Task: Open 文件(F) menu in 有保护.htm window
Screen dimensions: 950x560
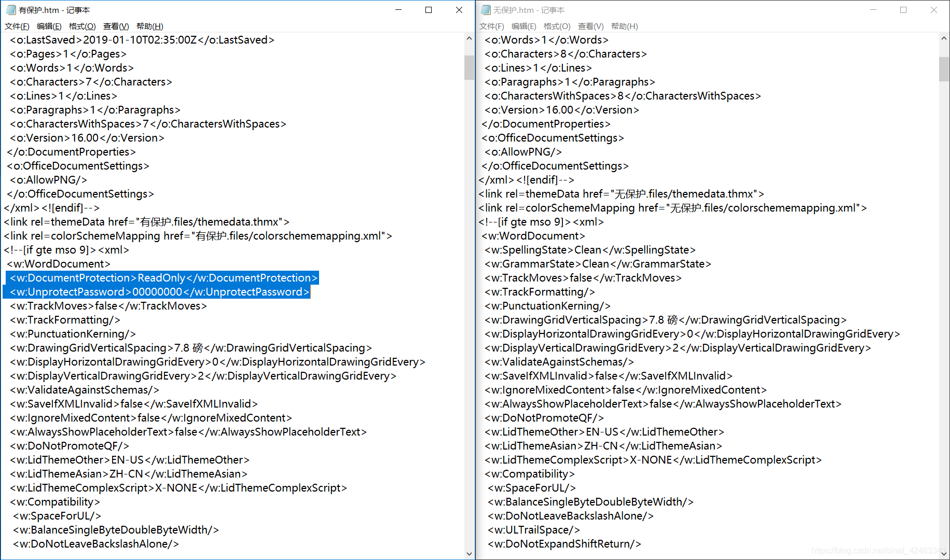Action: [17, 26]
